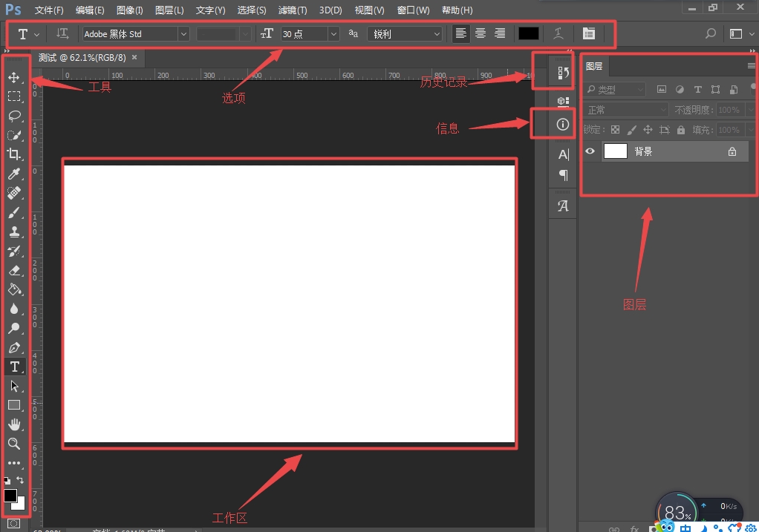Choose the Eyedropper tool

pos(14,174)
